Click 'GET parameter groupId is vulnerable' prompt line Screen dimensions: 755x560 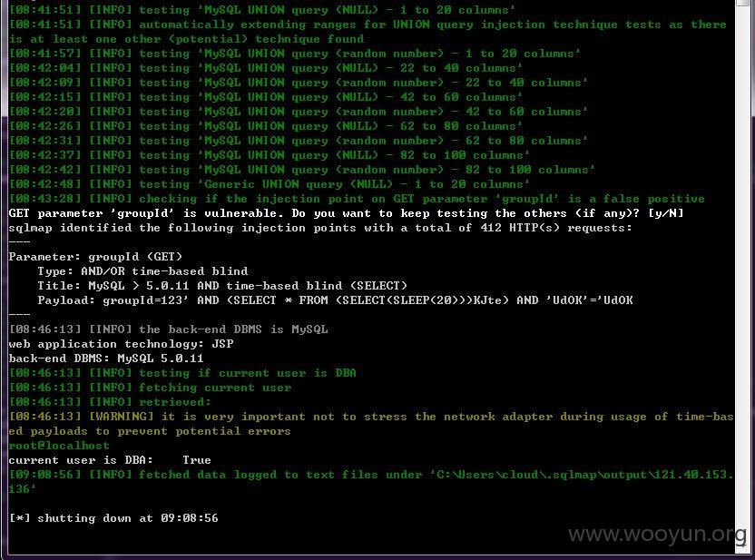tap(347, 212)
